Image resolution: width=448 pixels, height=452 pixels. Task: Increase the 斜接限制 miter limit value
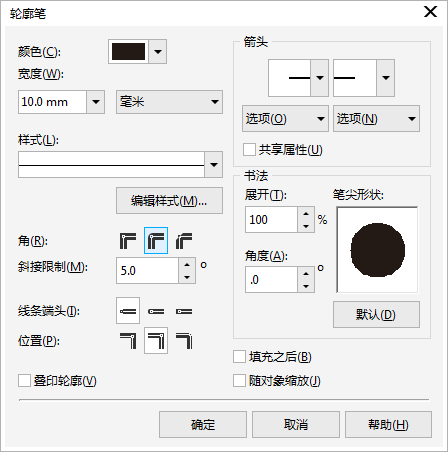click(x=187, y=265)
